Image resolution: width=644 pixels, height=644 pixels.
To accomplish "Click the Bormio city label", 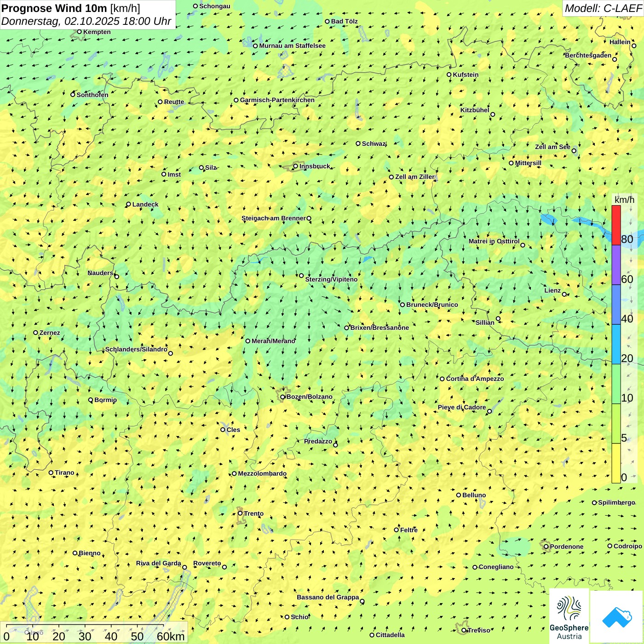I will click(105, 400).
